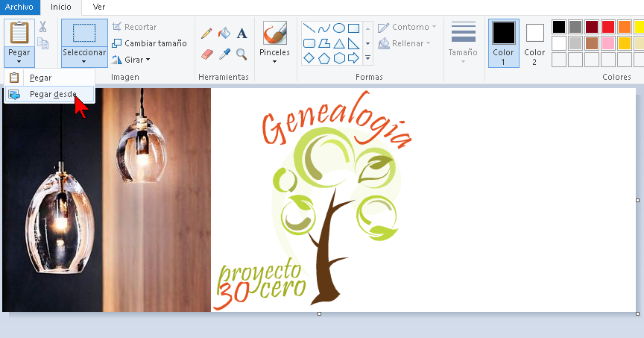644x338 pixels.
Task: Activate the Color 2 button
Action: pyautogui.click(x=534, y=43)
